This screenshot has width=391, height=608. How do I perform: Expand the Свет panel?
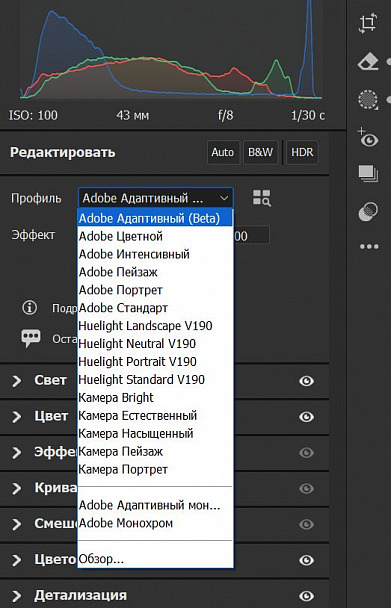click(x=17, y=381)
